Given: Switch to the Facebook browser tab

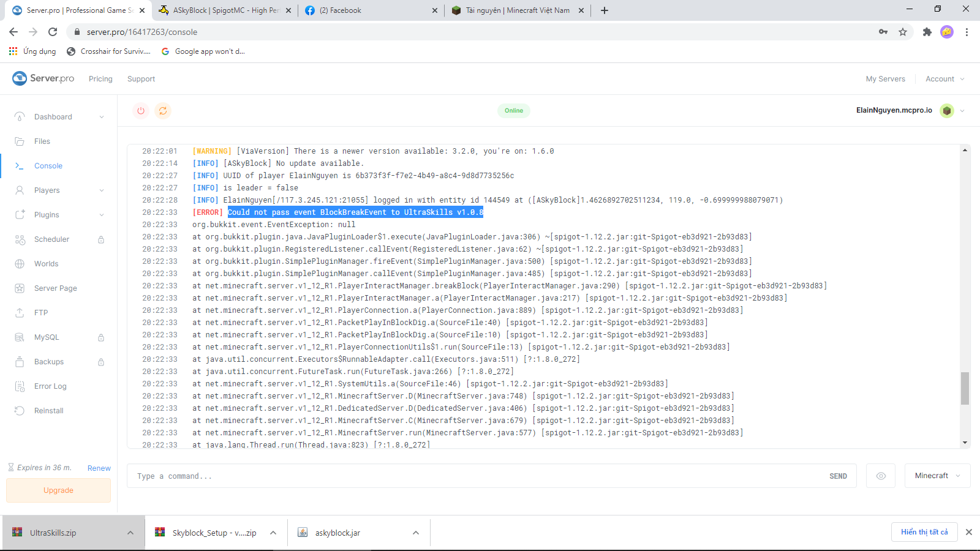Looking at the screenshot, I should pos(371,10).
